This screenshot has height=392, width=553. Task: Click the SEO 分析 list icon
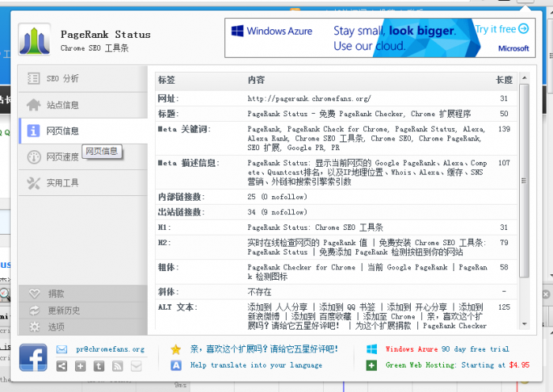[x=33, y=78]
